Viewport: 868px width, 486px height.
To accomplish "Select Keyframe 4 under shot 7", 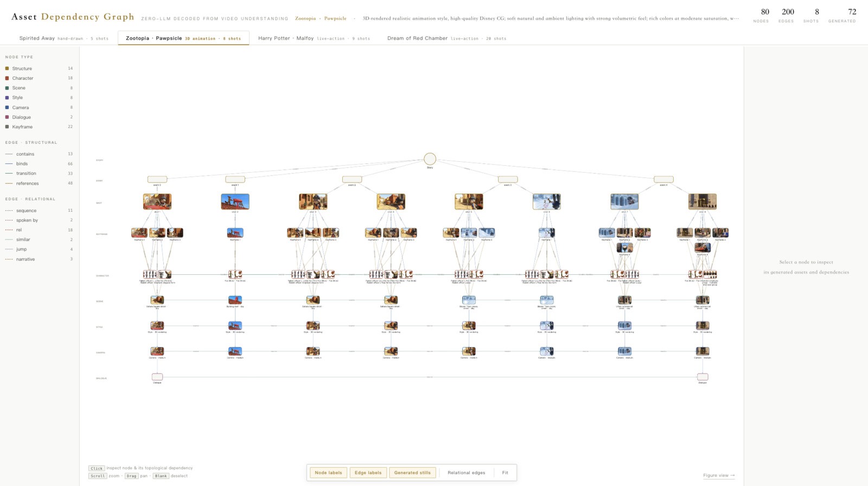I will pos(624,248).
